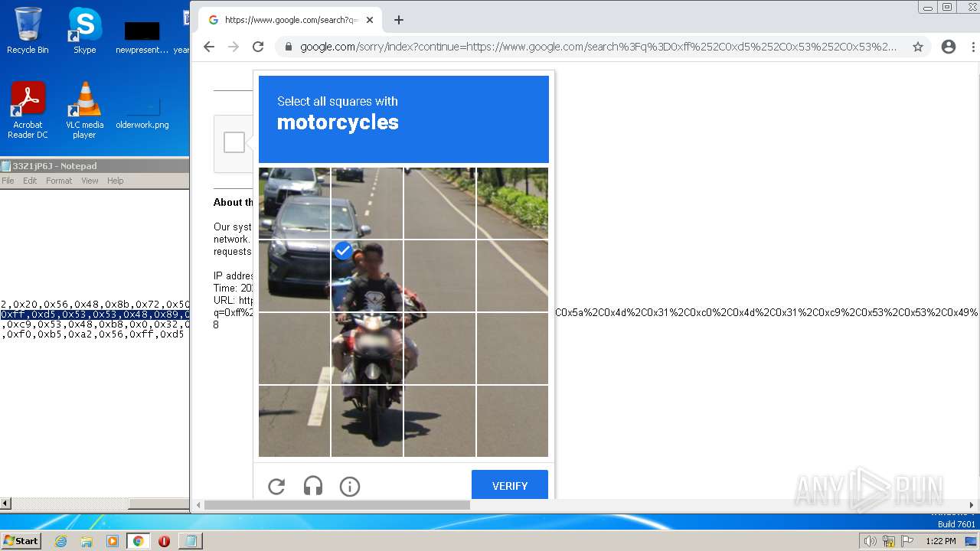Select the top-right tile with roadside bushes
This screenshot has height=551, width=980.
[x=512, y=203]
